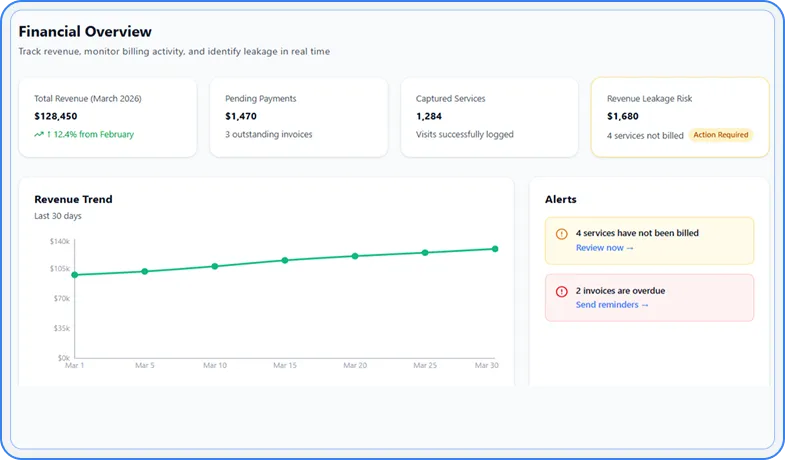The width and height of the screenshot is (785, 460).
Task: Click the 12.4% from February text
Action: click(x=90, y=134)
